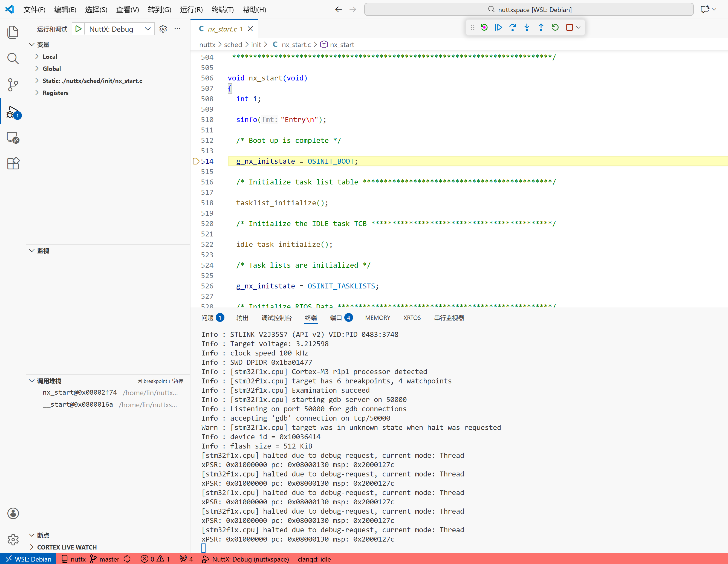The width and height of the screenshot is (728, 564).
Task: Click the master branch status button
Action: click(105, 559)
